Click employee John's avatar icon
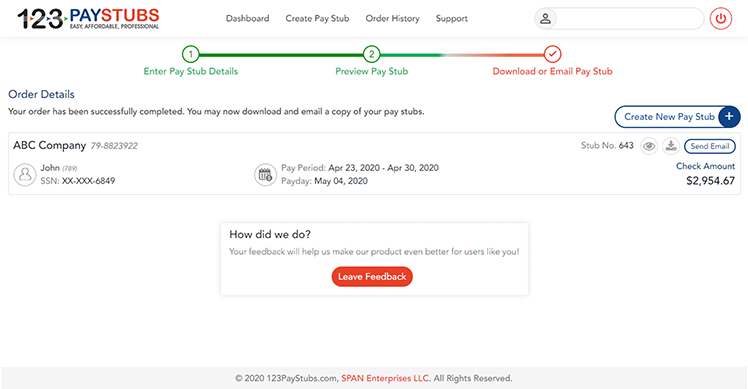 [25, 175]
